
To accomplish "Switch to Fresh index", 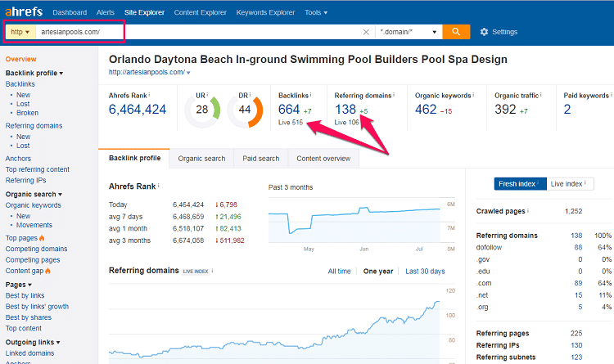I will 520,184.
